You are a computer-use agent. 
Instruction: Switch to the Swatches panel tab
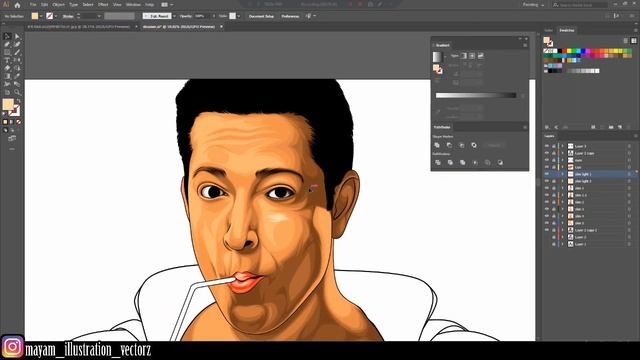coord(567,30)
